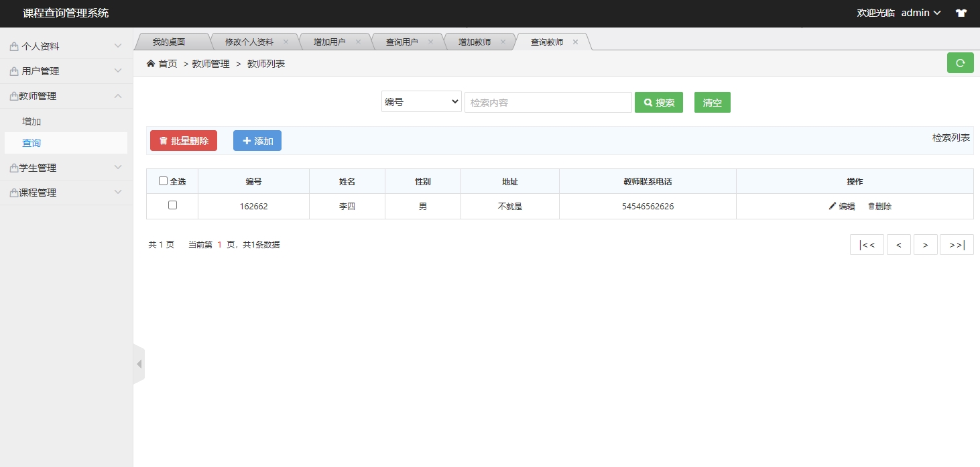This screenshot has height=467, width=980.
Task: Click the plus icon on the 添加 button
Action: coord(246,140)
